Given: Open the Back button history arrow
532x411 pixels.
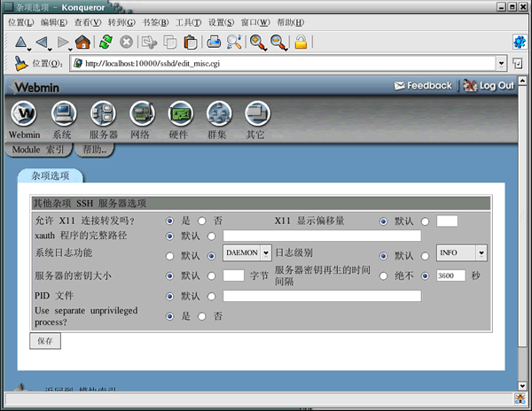Looking at the screenshot, I should click(50, 50).
